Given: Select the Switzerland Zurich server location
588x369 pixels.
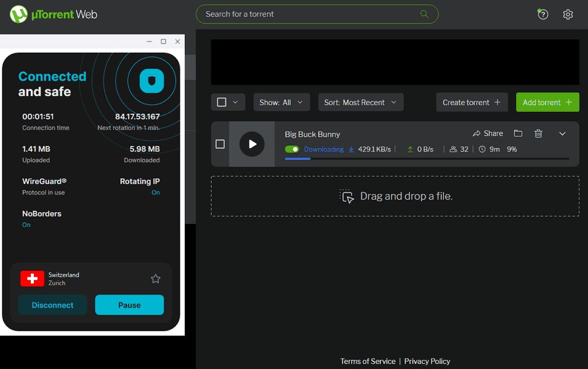Looking at the screenshot, I should [91, 279].
